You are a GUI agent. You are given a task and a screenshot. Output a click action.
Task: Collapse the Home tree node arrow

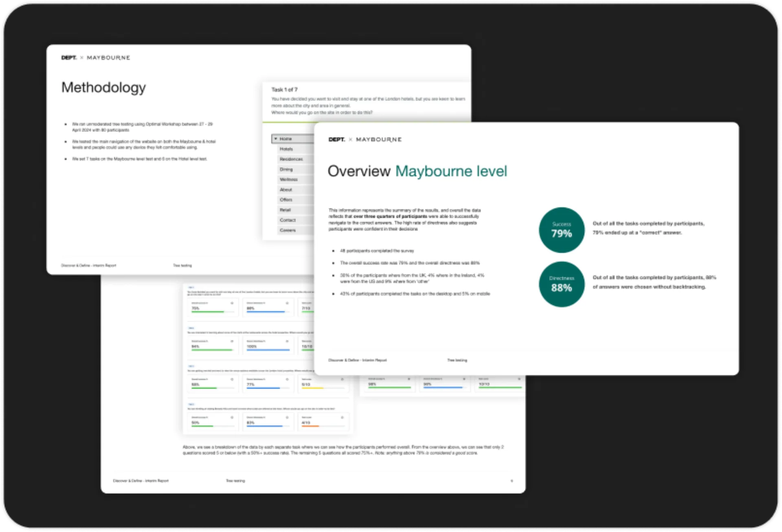pyautogui.click(x=276, y=139)
